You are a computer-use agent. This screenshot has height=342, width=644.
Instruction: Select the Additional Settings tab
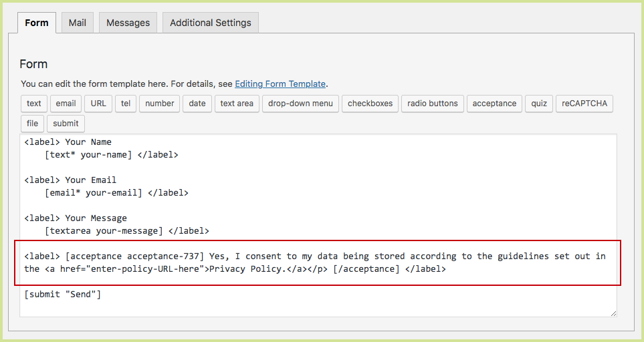[210, 23]
